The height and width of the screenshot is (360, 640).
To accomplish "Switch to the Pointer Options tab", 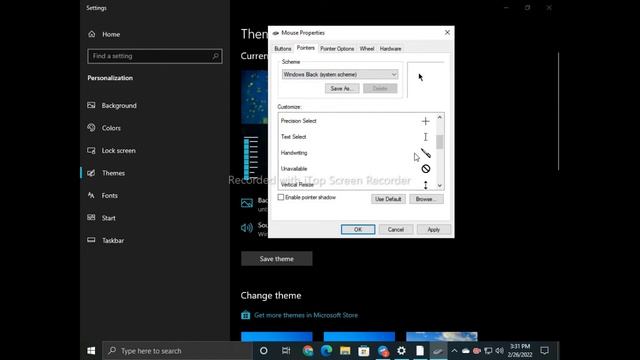I will tap(337, 49).
